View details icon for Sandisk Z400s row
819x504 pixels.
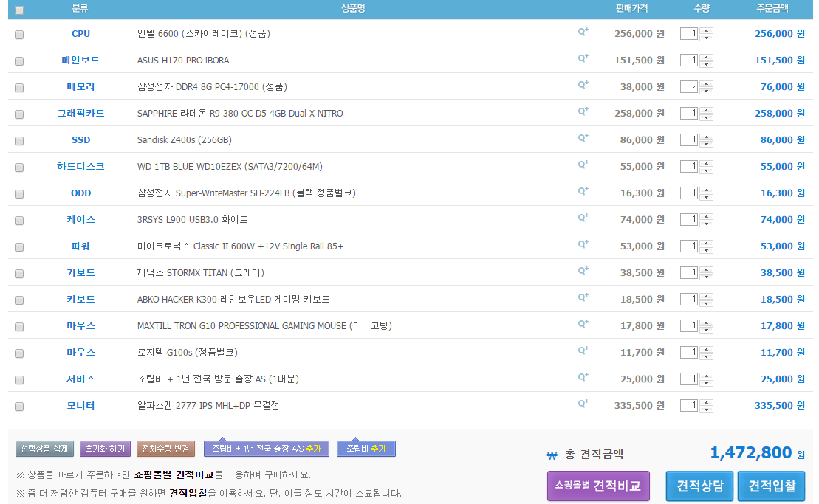pyautogui.click(x=583, y=138)
